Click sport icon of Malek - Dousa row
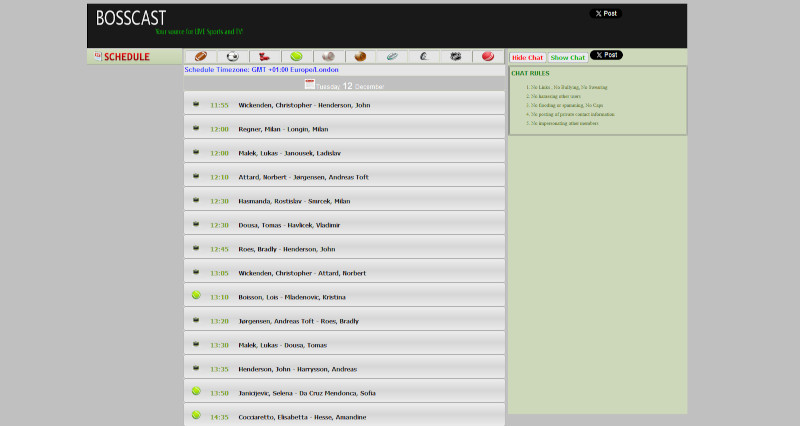This screenshot has height=426, width=800. pos(196,344)
